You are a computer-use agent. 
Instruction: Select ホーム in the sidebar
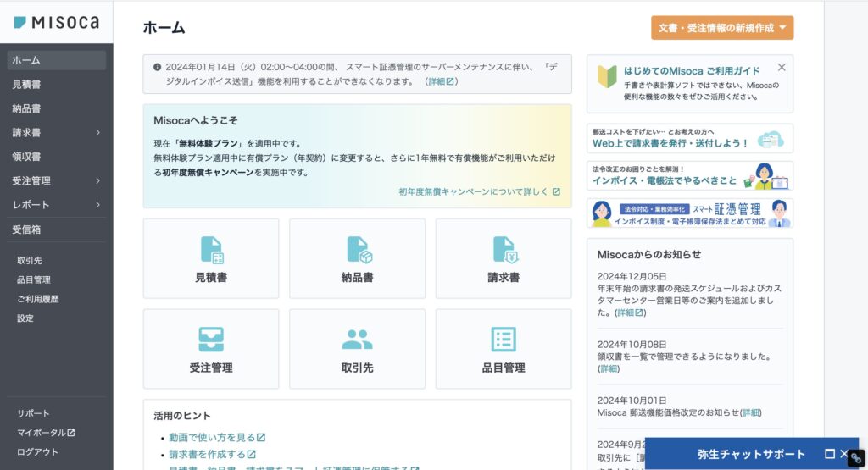[x=57, y=60]
